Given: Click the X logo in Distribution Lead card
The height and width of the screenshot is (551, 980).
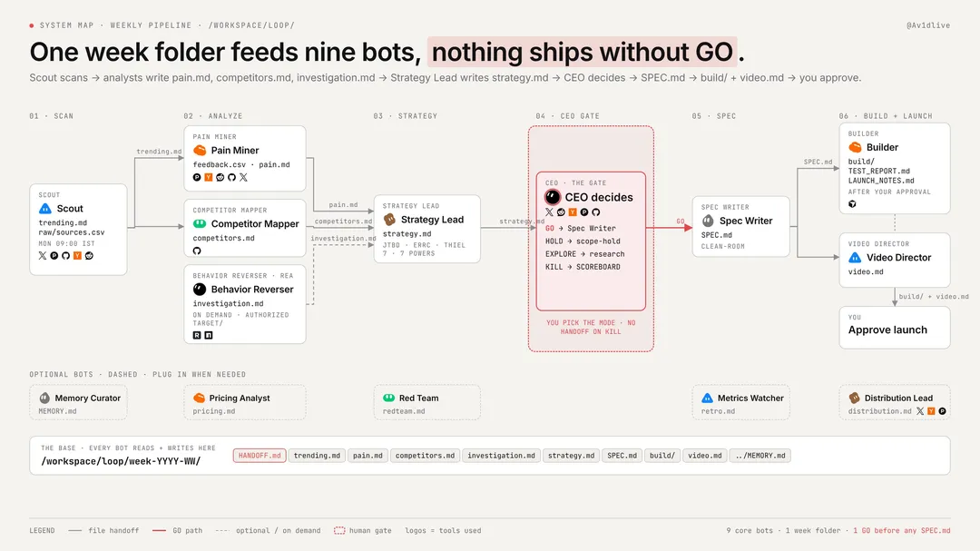Looking at the screenshot, I should pos(920,411).
